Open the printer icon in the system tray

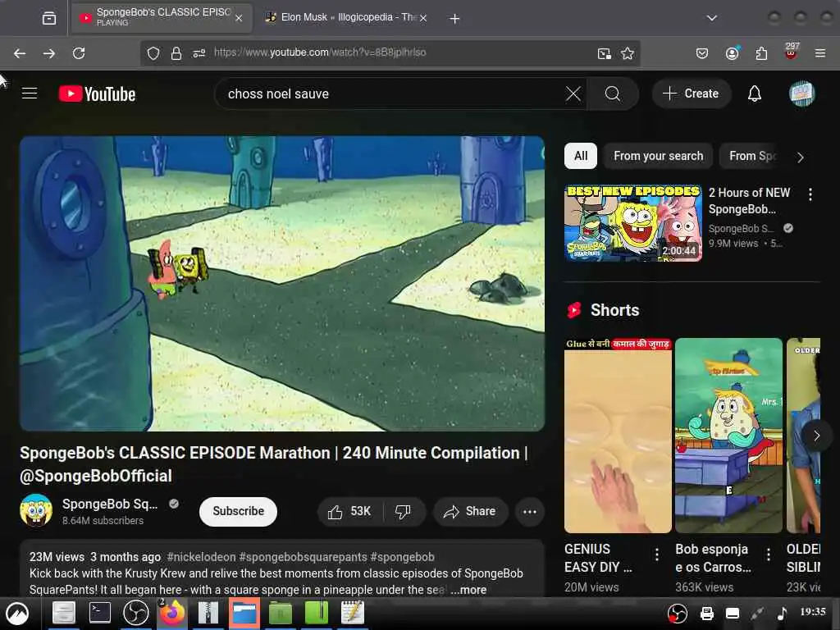(x=707, y=613)
